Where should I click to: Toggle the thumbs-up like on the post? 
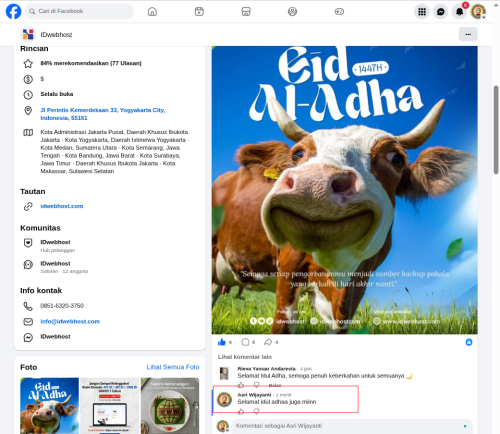click(x=222, y=342)
